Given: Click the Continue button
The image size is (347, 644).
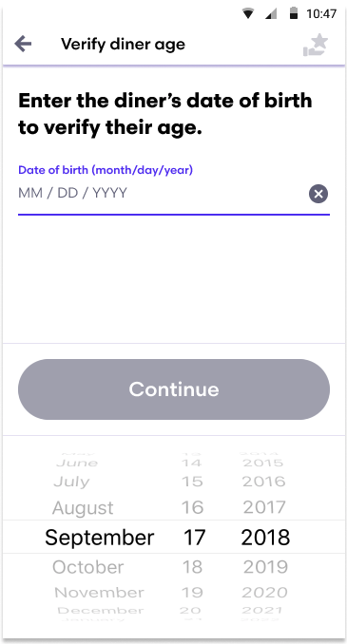Looking at the screenshot, I should tap(174, 389).
